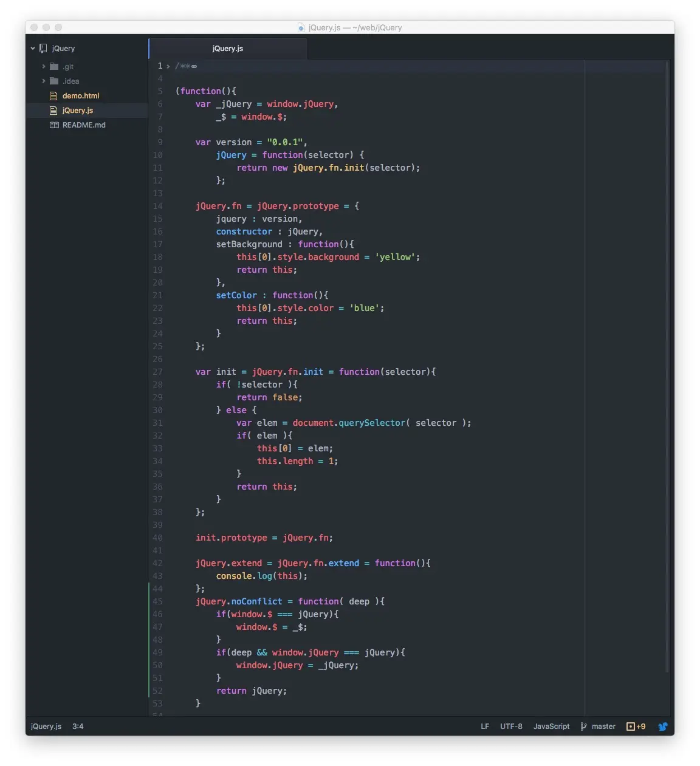Select the .idea folder row

coord(87,81)
